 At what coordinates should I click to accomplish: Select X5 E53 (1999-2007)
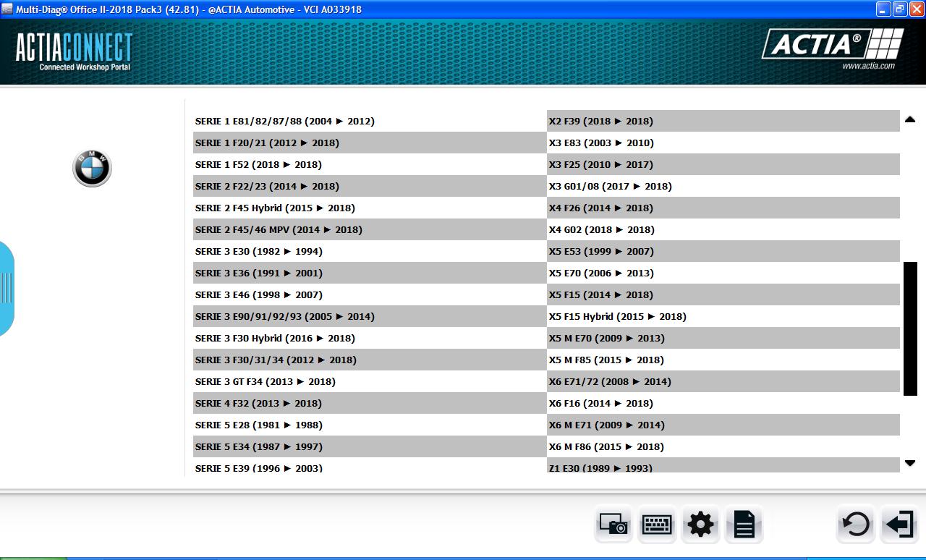pyautogui.click(x=723, y=251)
